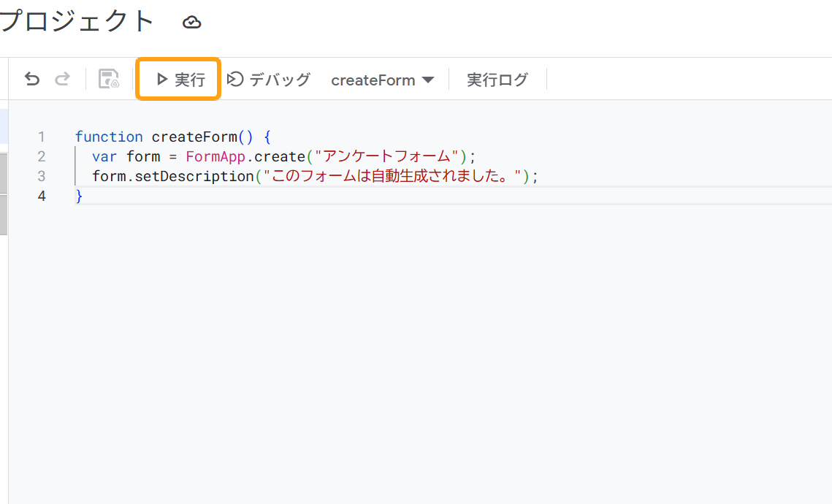Start debugging with デバッグ button

(269, 80)
